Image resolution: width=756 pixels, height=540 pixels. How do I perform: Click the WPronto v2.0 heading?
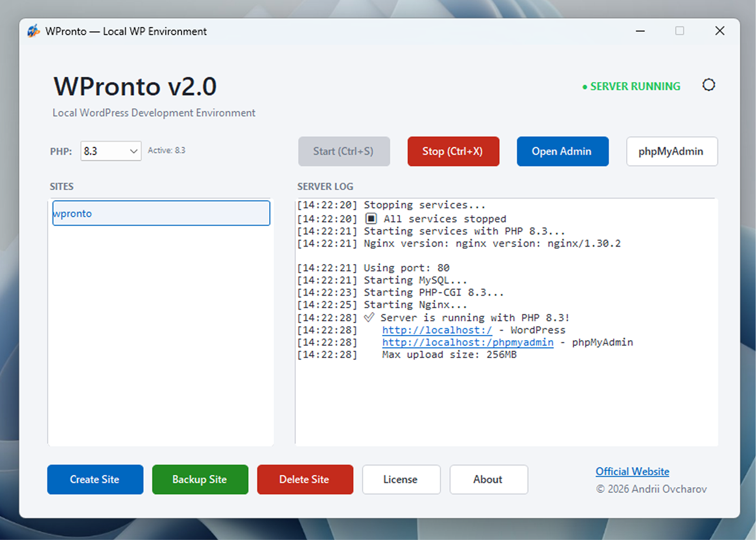point(135,87)
